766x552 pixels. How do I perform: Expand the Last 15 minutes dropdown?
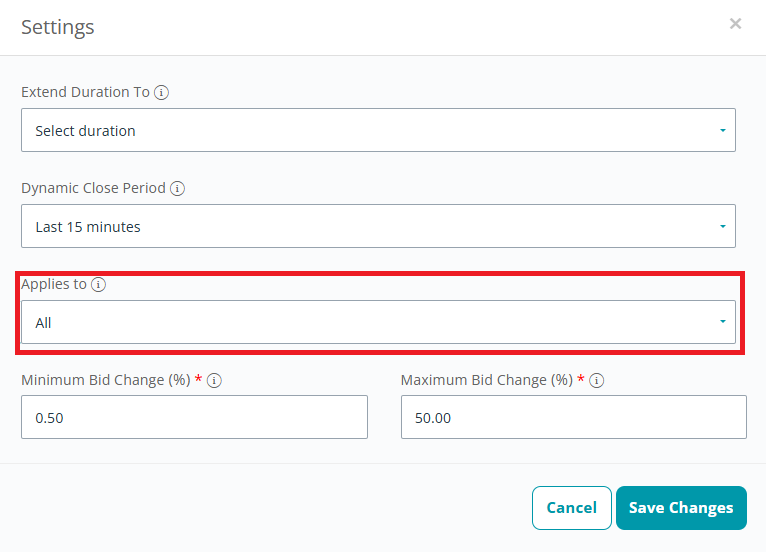pos(378,226)
